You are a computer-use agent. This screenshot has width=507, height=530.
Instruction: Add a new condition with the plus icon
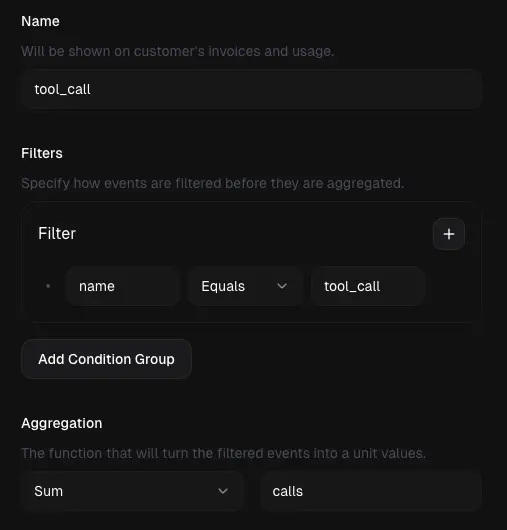(449, 234)
